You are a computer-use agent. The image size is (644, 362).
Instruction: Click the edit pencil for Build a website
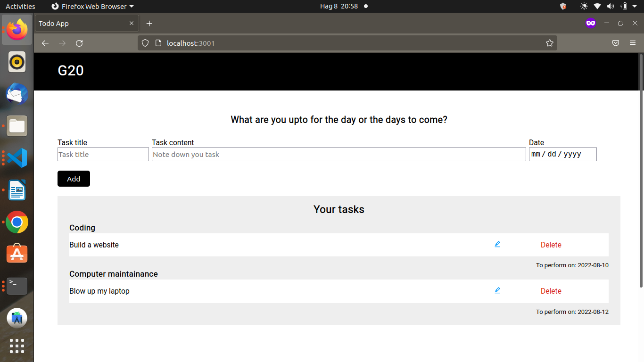[x=497, y=244]
